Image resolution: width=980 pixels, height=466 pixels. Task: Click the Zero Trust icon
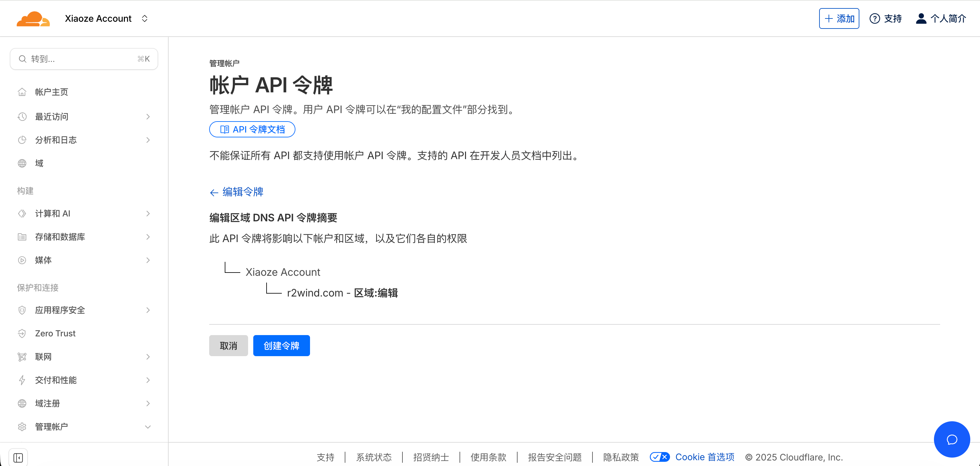tap(22, 333)
